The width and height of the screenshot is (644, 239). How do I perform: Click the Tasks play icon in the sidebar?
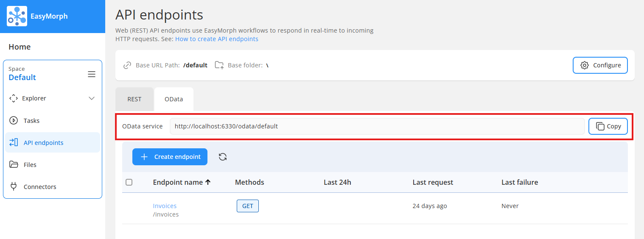[x=14, y=120]
